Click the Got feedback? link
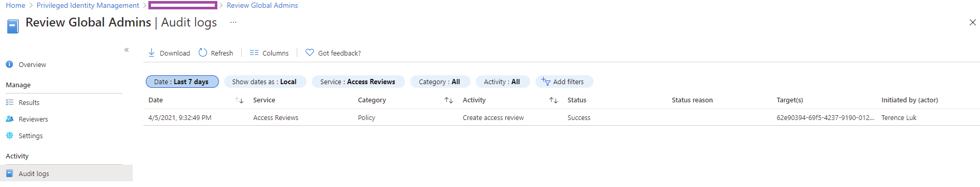 click(339, 53)
